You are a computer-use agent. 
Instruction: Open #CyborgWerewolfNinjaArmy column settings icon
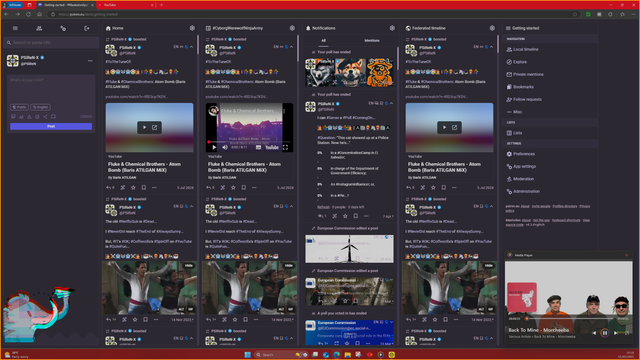pyautogui.click(x=292, y=28)
